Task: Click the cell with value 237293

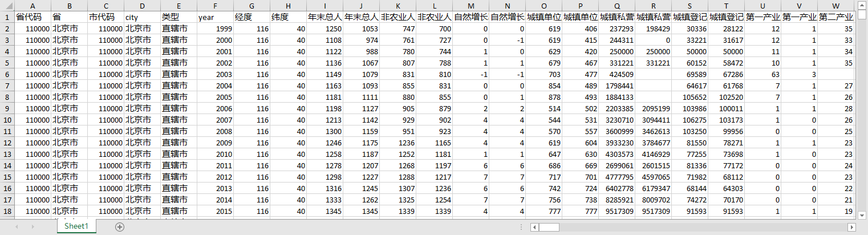Action: pos(616,29)
